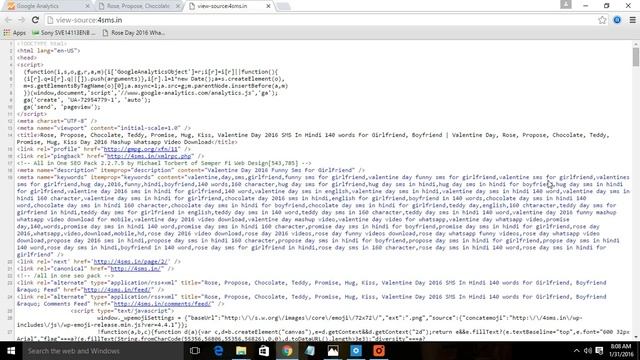Image resolution: width=640 pixels, height=360 pixels.
Task: Open the 4sms.in/comments/feed/ link in source
Action: coord(162,304)
